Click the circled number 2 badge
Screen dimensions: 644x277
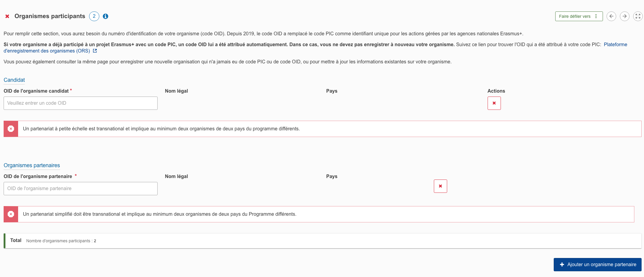coord(94,16)
